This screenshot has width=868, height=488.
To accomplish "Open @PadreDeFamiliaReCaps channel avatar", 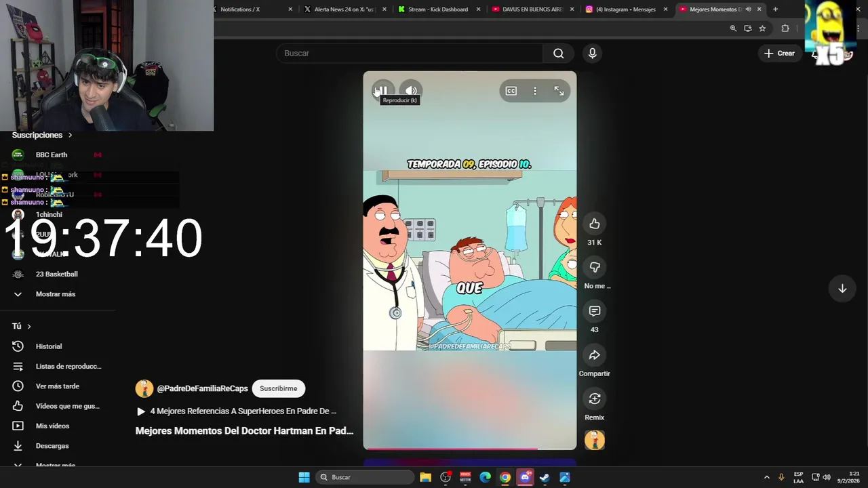I will coord(144,388).
